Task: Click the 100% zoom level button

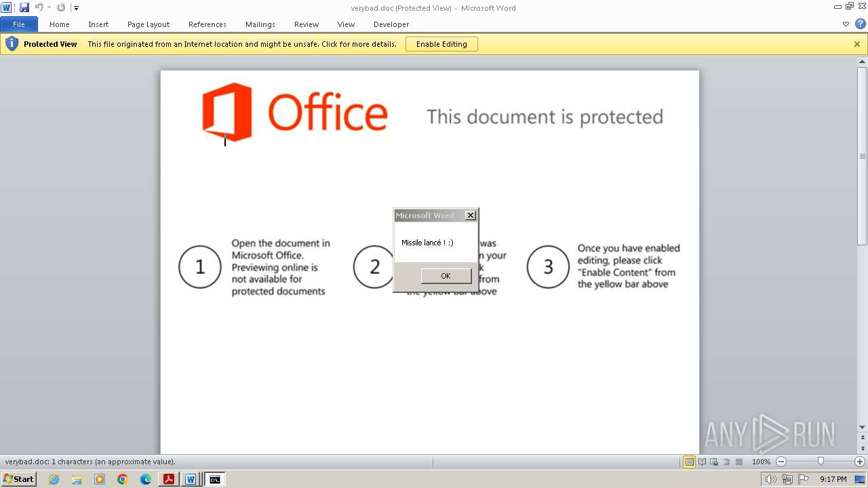Action: (761, 462)
